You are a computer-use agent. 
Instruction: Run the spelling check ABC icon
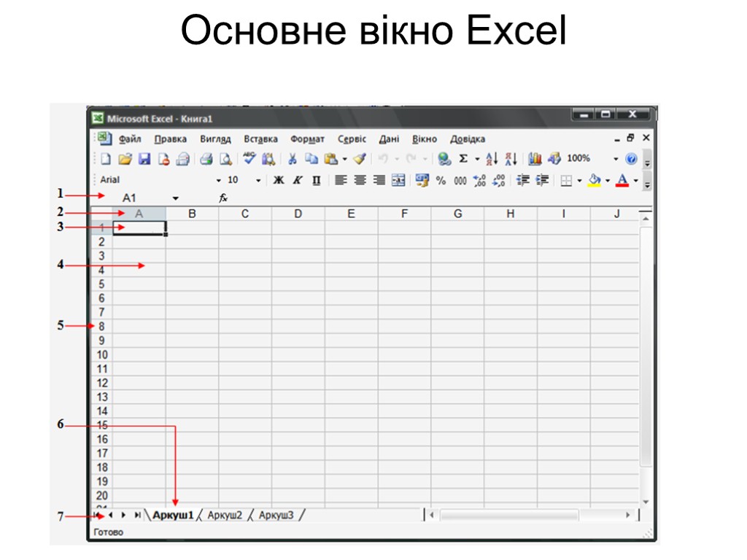tap(249, 158)
